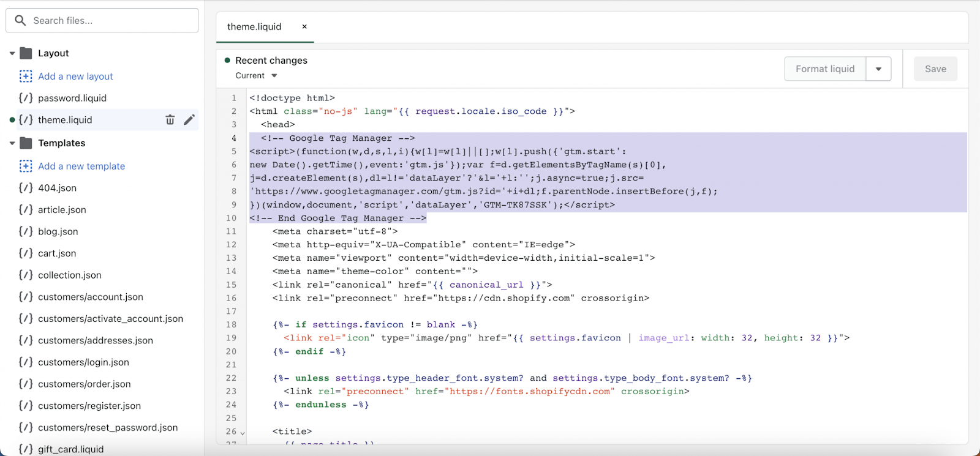This screenshot has width=980, height=456.
Task: Fold the code at line 26
Action: coord(243,432)
